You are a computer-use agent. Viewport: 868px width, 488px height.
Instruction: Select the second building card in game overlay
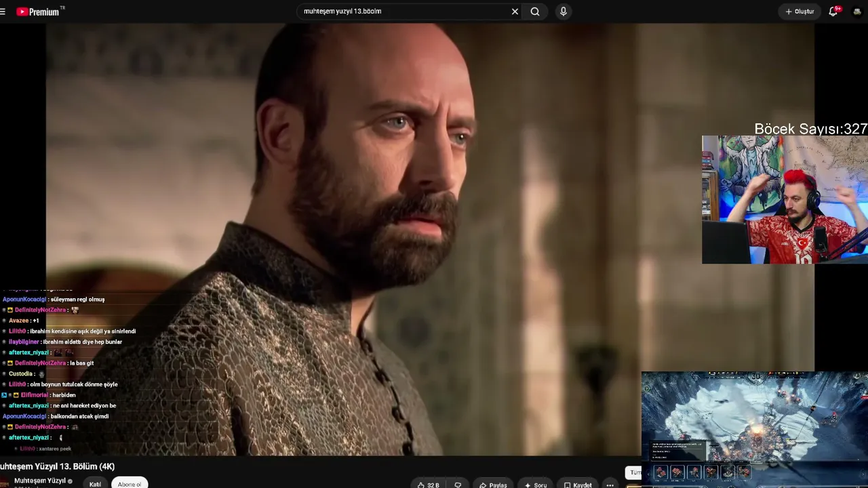coord(677,472)
